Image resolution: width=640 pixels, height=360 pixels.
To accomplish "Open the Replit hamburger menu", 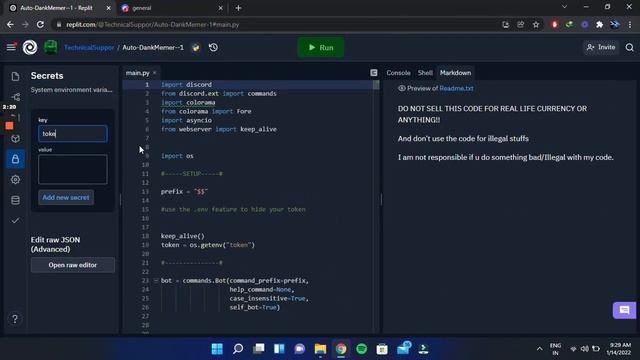I will pos(11,47).
